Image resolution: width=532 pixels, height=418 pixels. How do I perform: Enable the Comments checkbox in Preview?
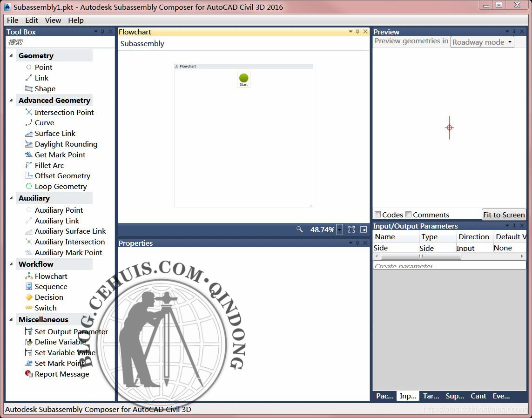tap(409, 215)
